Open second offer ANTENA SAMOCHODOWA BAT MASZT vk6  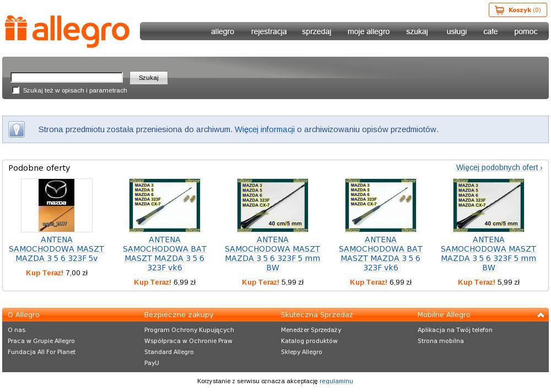click(164, 254)
